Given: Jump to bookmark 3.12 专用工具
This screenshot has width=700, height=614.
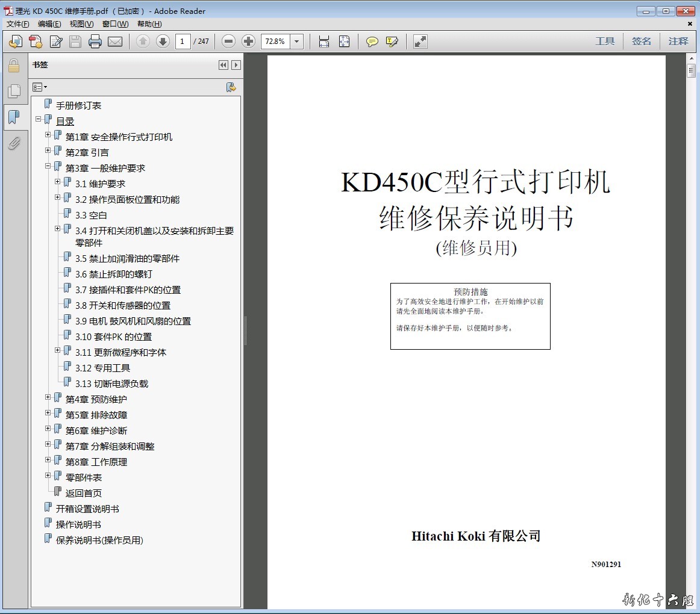Looking at the screenshot, I should pyautogui.click(x=102, y=368).
